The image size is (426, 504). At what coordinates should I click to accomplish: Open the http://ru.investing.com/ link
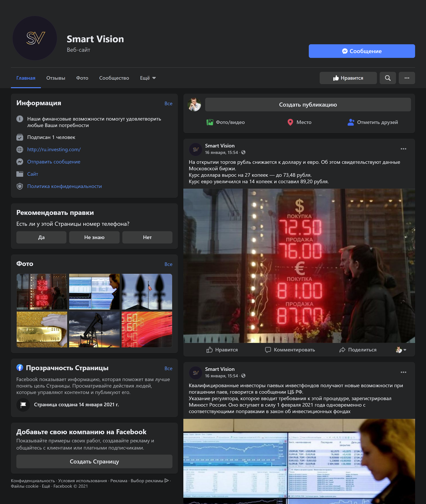coord(54,149)
